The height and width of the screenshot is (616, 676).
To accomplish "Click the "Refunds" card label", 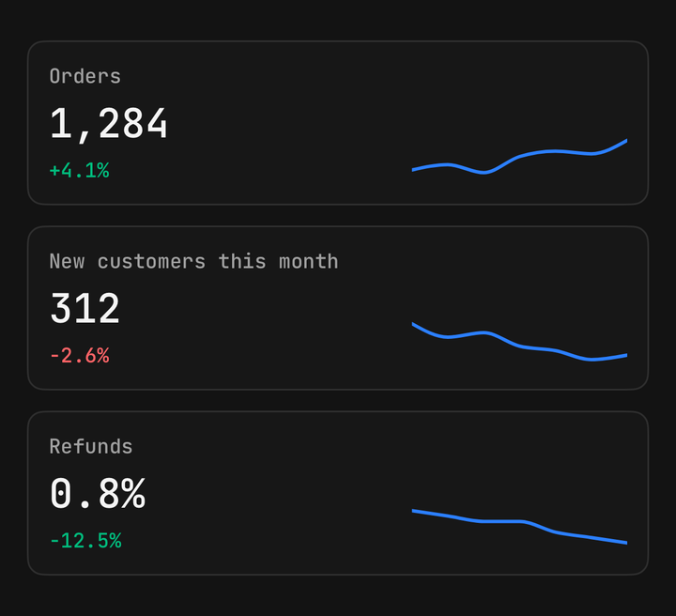I will point(91,447).
